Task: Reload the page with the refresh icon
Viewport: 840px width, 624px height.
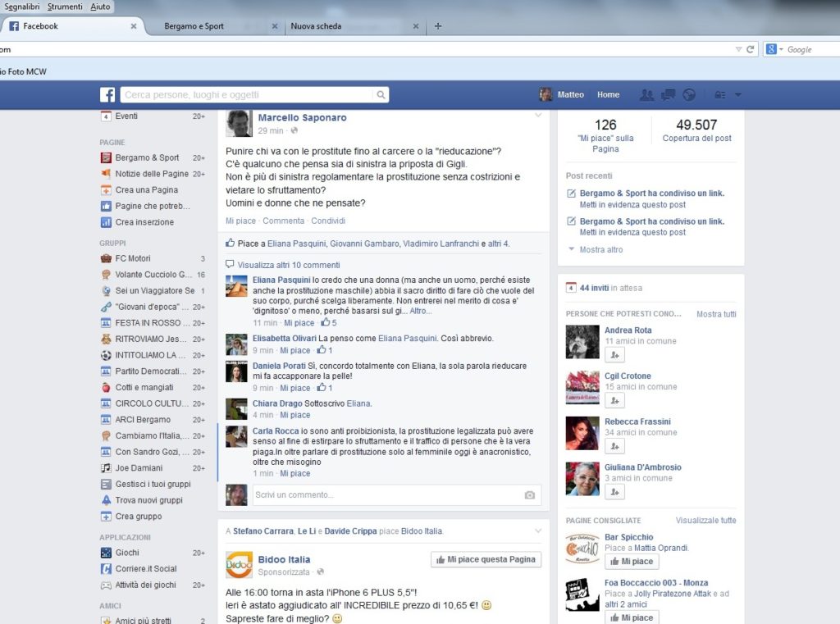Action: coord(750,49)
